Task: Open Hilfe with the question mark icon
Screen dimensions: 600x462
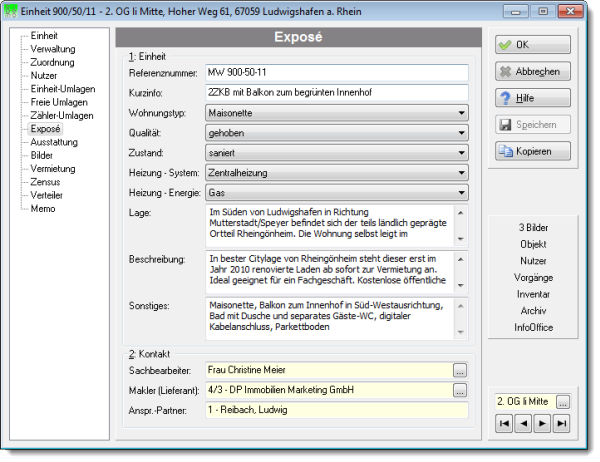Action: click(x=532, y=98)
